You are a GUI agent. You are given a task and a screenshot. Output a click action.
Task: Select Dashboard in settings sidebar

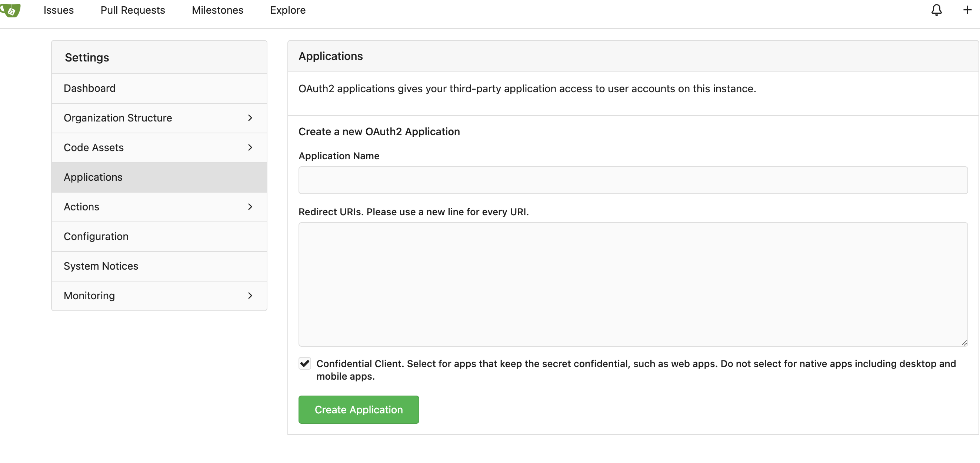point(159,88)
